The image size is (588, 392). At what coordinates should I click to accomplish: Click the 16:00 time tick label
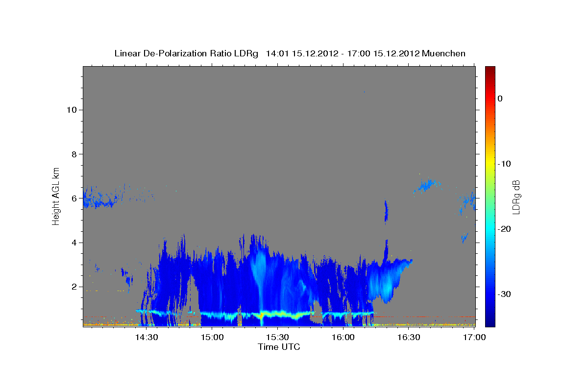pos(343,338)
